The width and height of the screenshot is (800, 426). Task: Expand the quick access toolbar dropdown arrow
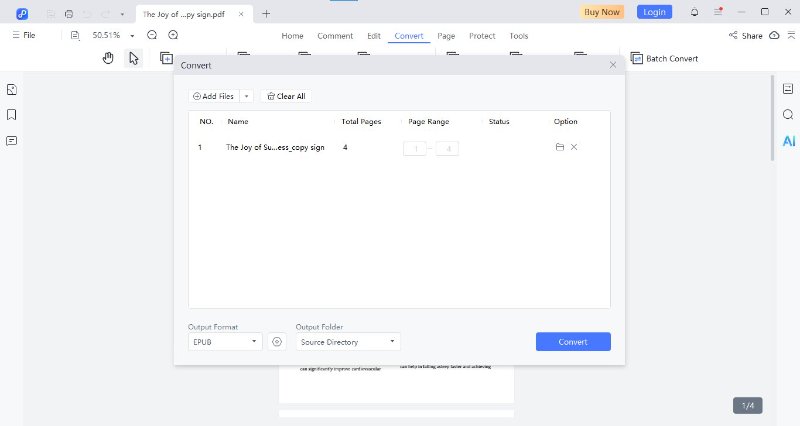(x=122, y=14)
